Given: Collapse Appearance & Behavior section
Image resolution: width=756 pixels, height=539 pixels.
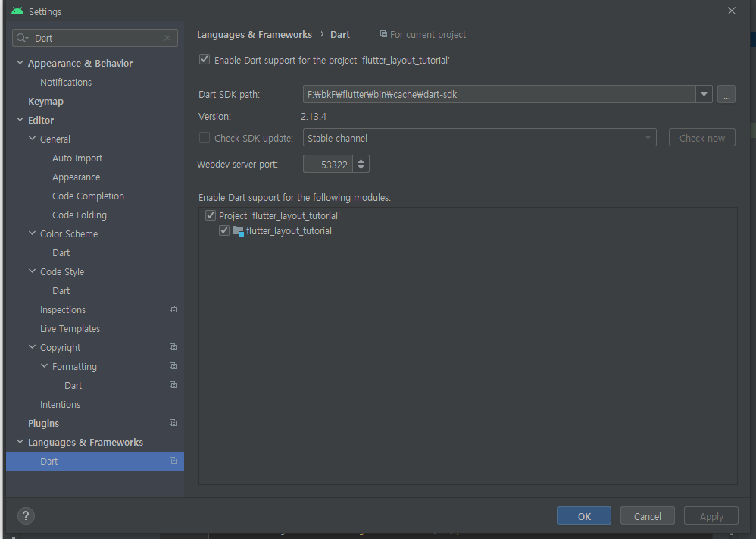Looking at the screenshot, I should tap(20, 63).
